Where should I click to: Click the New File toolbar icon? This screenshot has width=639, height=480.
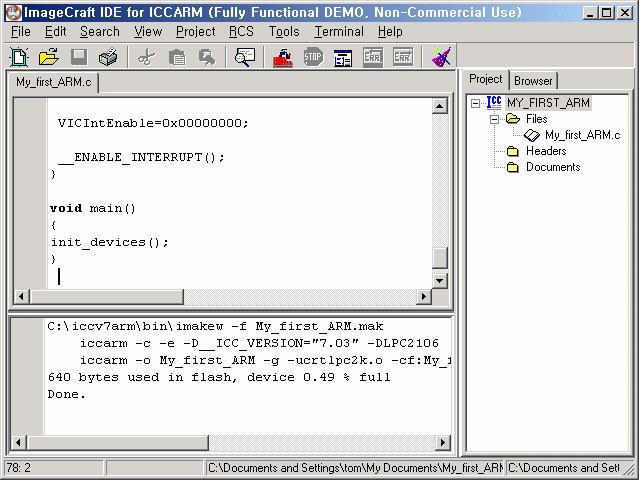tap(19, 57)
